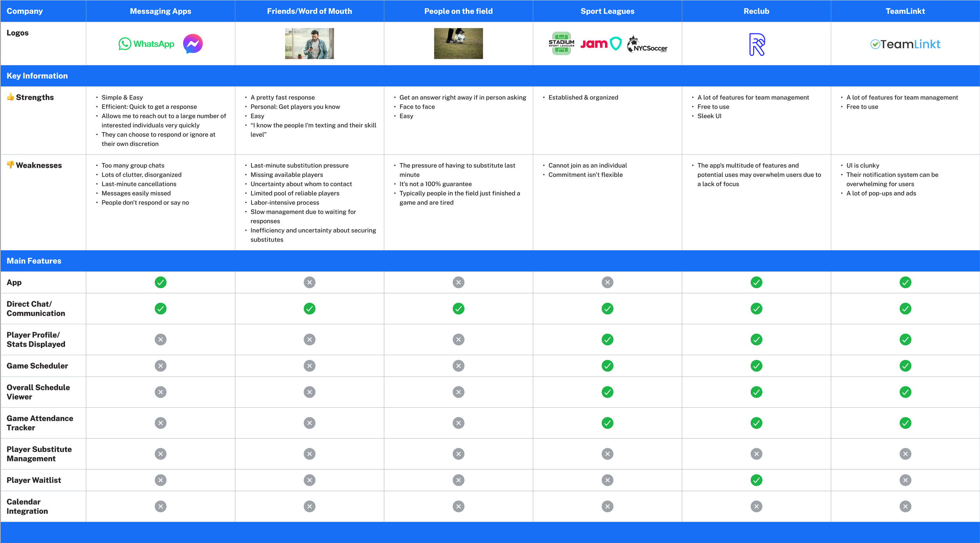
Task: Click the Key Information section header
Action: click(x=37, y=76)
